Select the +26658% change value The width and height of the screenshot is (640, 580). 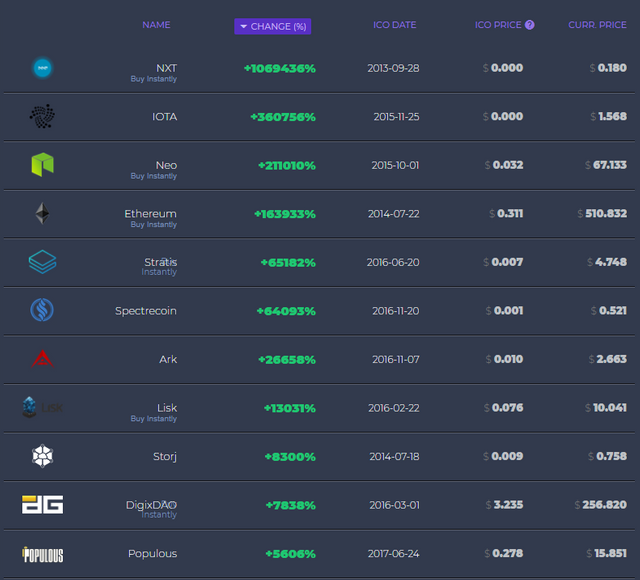[x=287, y=360]
